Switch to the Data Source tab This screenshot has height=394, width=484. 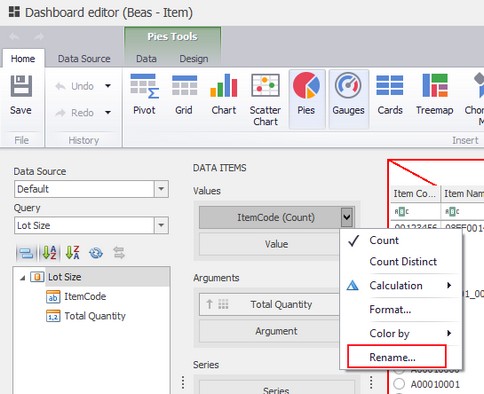coord(84,59)
